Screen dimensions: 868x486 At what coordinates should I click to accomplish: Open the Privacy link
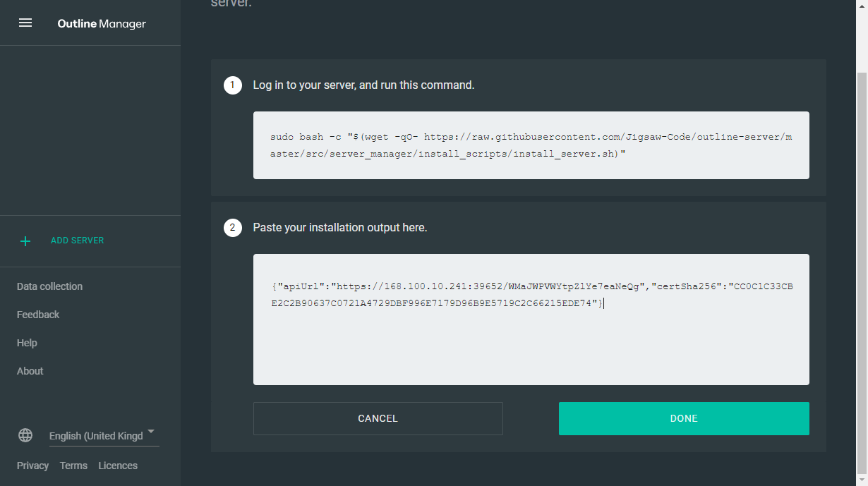(x=32, y=465)
